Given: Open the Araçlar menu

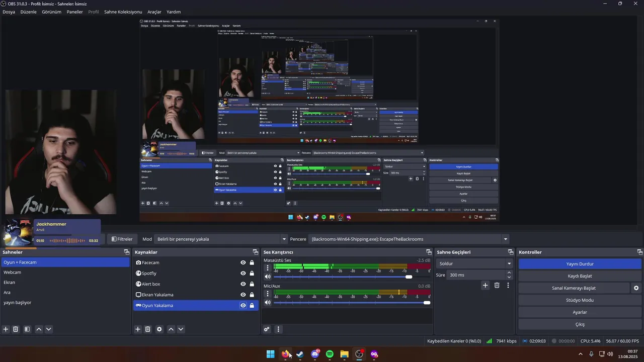Looking at the screenshot, I should pos(154,12).
